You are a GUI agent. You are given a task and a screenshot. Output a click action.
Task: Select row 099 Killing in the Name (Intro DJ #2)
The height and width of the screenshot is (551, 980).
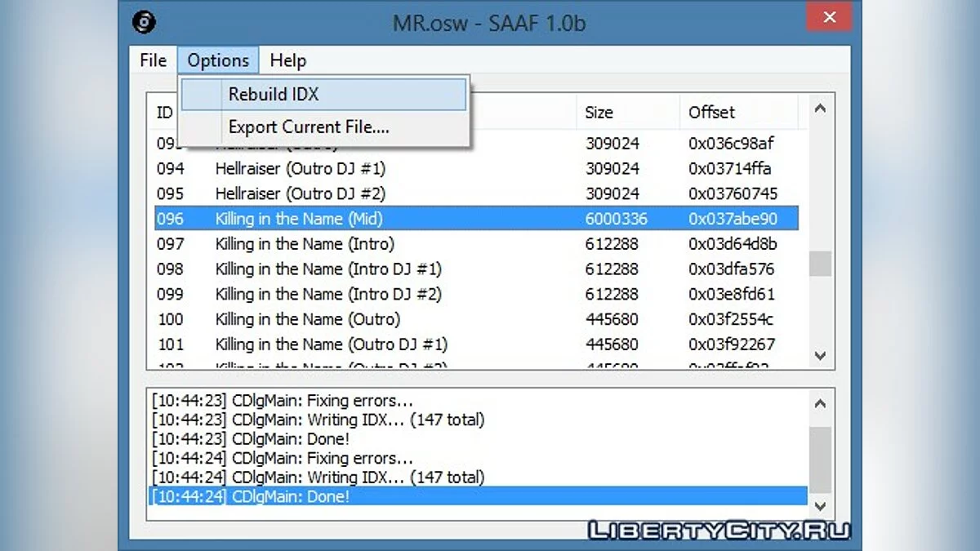click(327, 294)
